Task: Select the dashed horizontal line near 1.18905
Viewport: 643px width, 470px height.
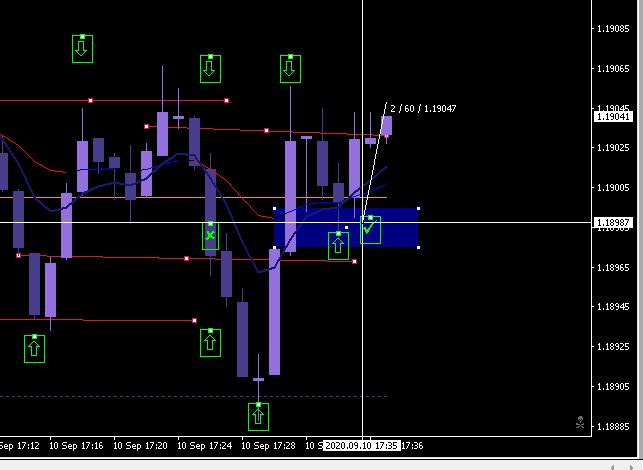Action: [x=194, y=397]
